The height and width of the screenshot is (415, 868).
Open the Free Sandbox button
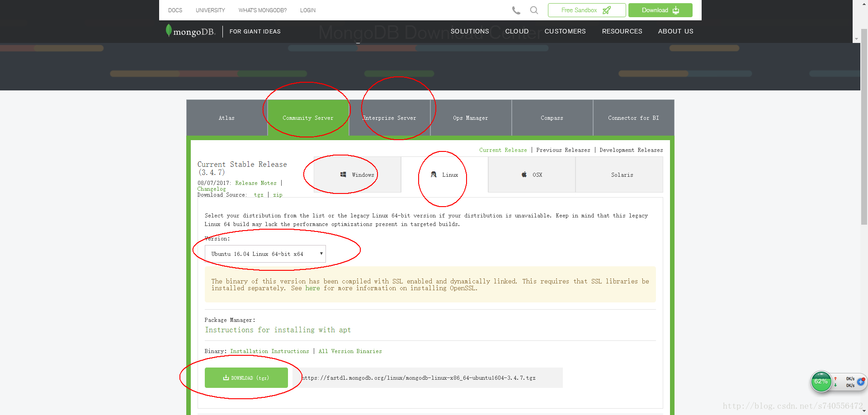587,10
